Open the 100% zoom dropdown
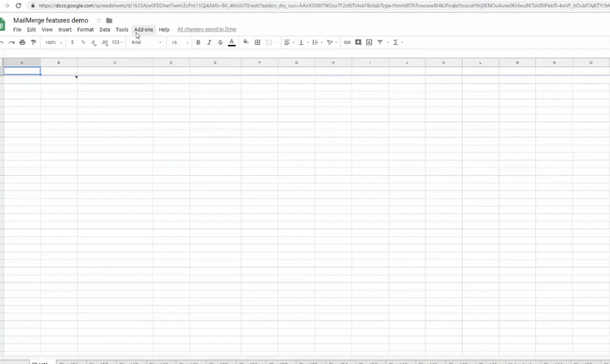Image resolution: width=610 pixels, height=364 pixels. click(53, 43)
